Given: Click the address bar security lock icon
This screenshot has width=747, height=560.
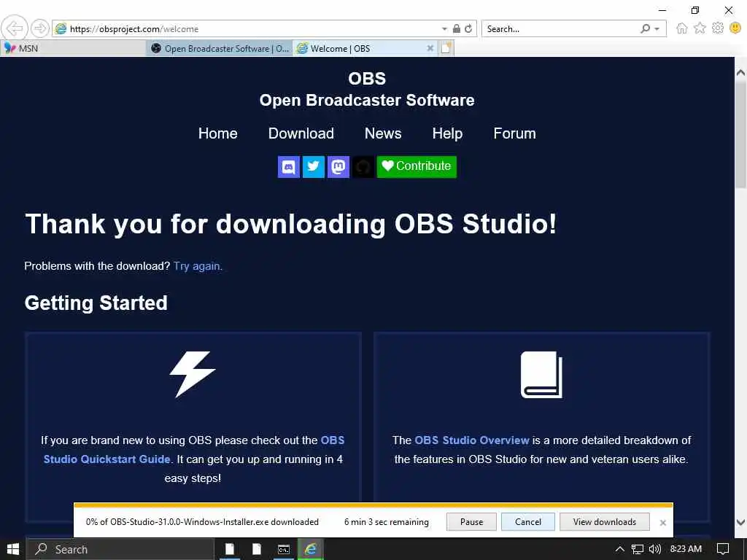Looking at the screenshot, I should (x=457, y=28).
